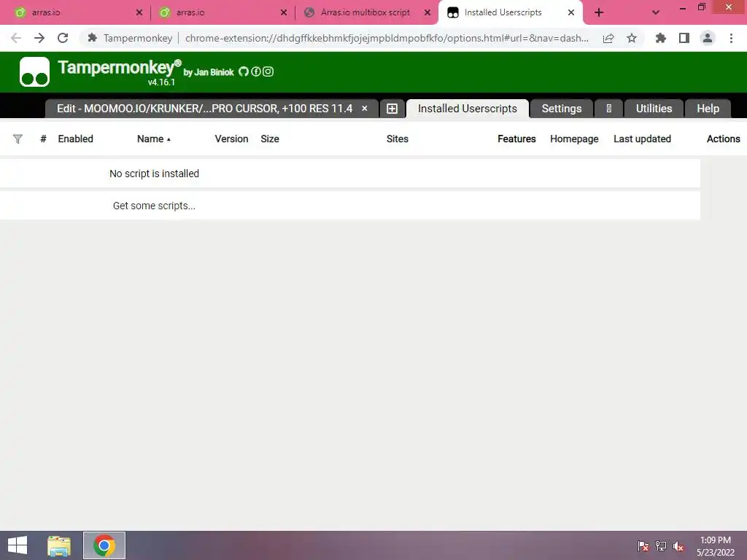Viewport: 747px width, 560px height.
Task: Click the Chrome taskbar icon
Action: click(x=104, y=545)
